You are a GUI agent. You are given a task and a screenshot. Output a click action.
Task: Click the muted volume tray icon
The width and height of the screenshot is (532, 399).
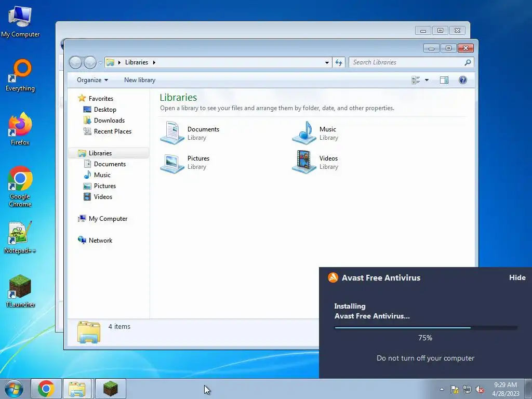480,389
